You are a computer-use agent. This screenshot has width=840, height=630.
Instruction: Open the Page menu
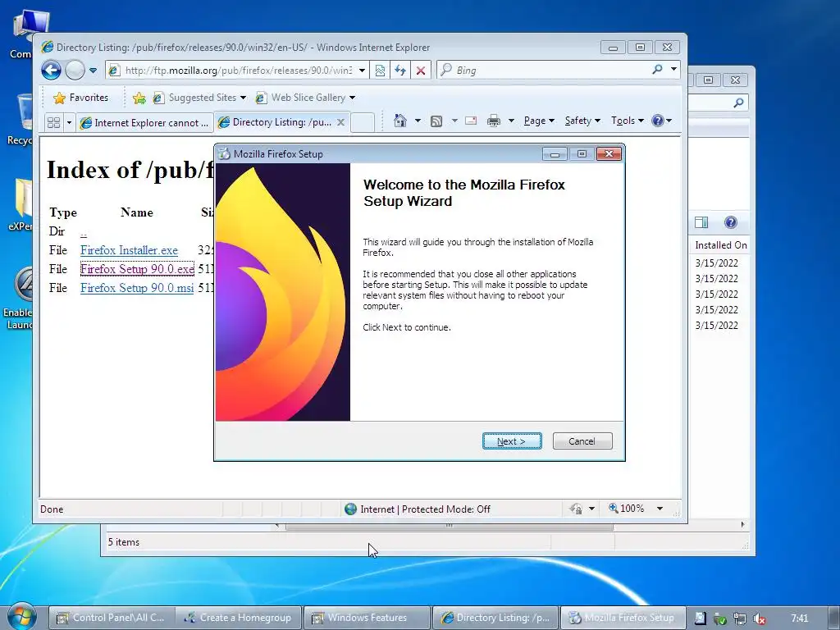point(539,121)
